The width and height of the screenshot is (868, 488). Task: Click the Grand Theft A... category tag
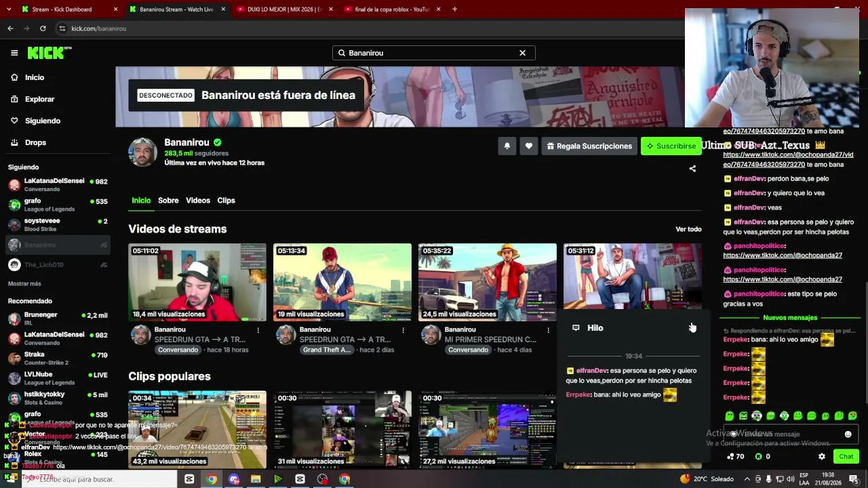(x=327, y=350)
